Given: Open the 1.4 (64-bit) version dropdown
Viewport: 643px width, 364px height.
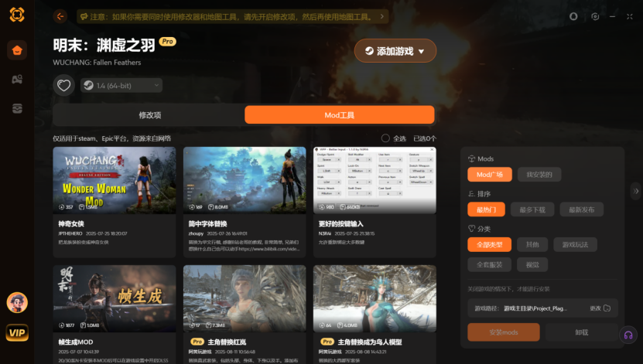Looking at the screenshot, I should (121, 85).
